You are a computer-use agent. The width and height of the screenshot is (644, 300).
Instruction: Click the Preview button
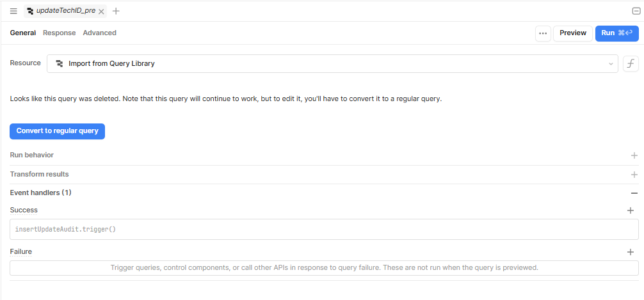click(x=573, y=33)
